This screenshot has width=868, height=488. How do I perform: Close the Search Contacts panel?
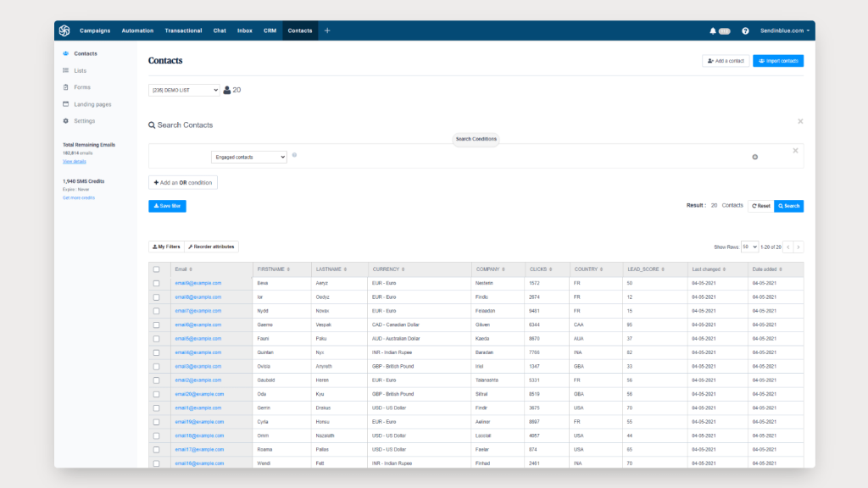pyautogui.click(x=800, y=121)
